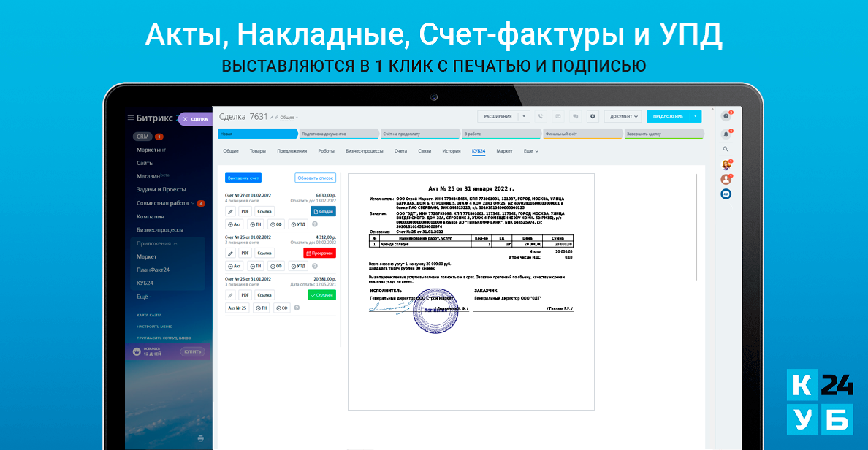
Task: Select the КУБ24 tab
Action: (479, 151)
